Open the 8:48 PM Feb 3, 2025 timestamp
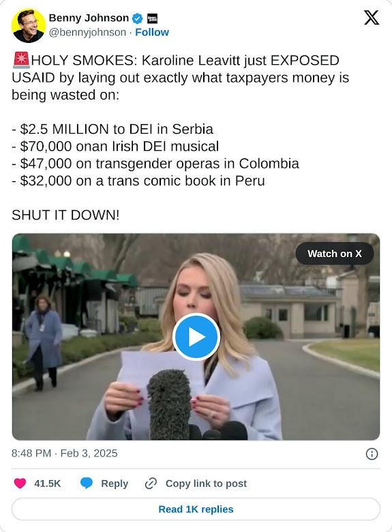392x532 pixels. [x=65, y=454]
